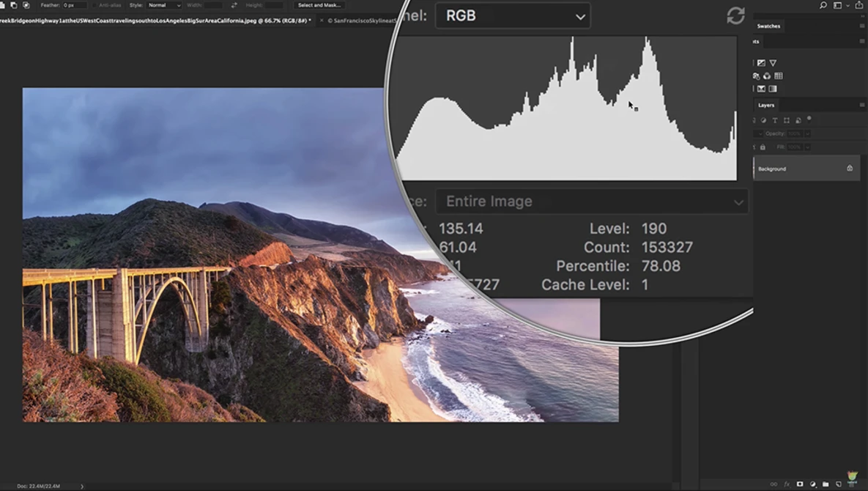The image size is (868, 491).
Task: Filter layers by type T icon
Action: click(774, 120)
